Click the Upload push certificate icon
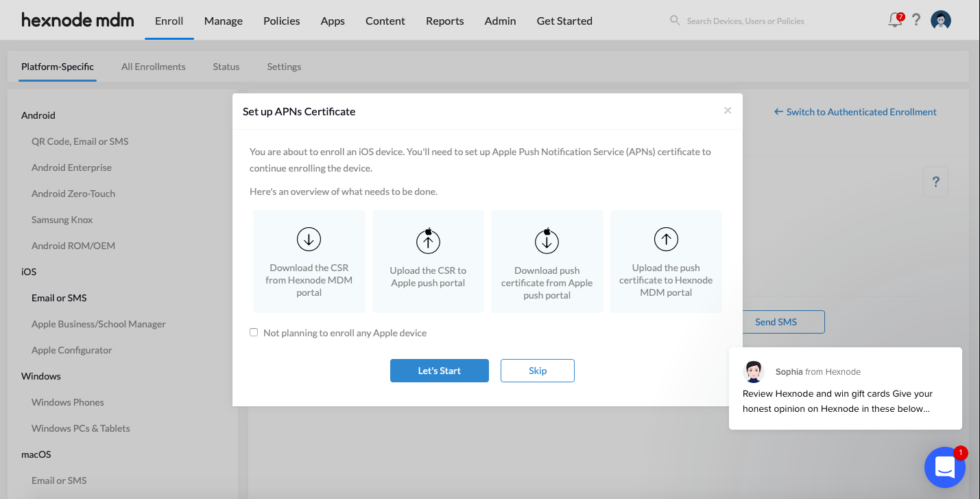Viewport: 980px width, 499px height. coord(666,239)
